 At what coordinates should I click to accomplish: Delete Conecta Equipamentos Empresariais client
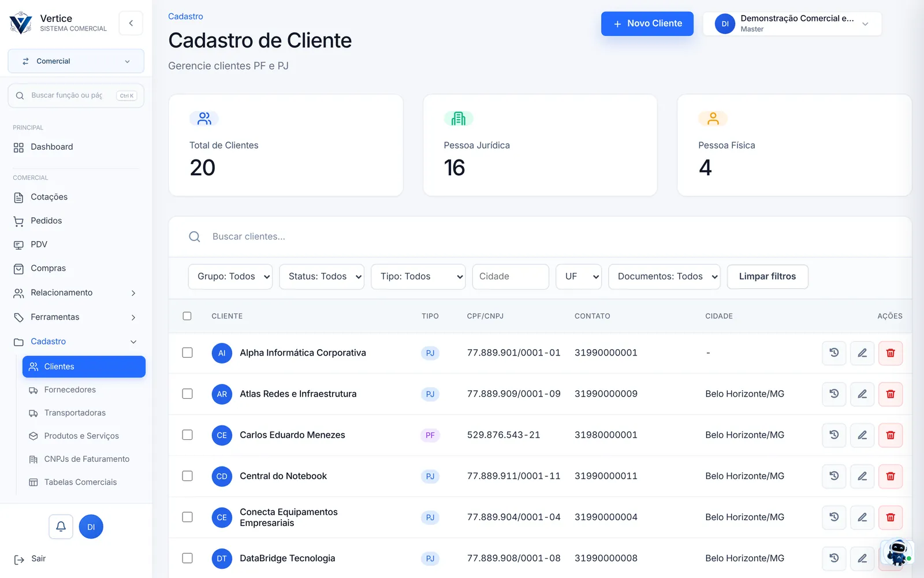891,517
